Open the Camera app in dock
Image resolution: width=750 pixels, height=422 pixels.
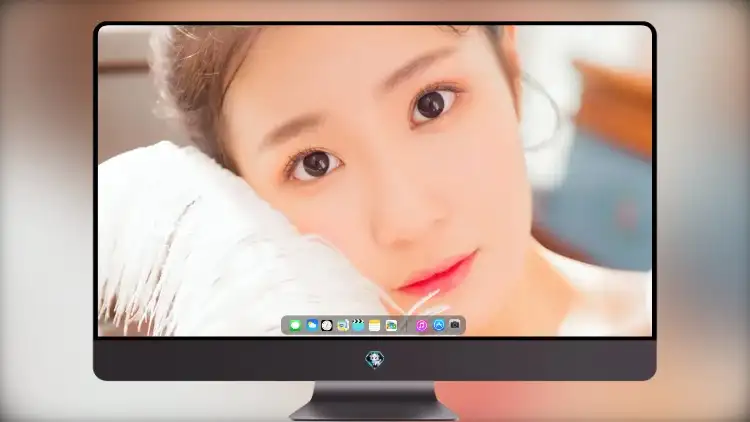(455, 325)
